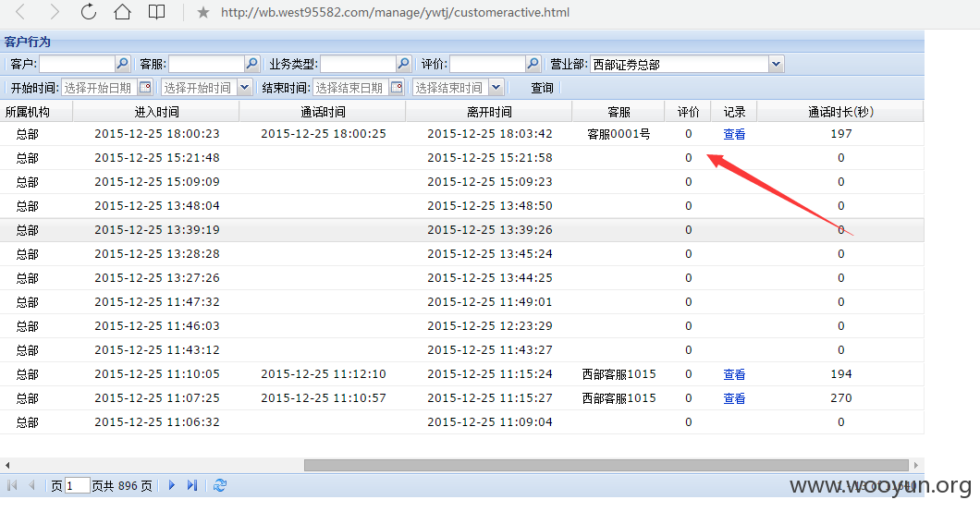Viewport: 980px width, 512px height.
Task: Select leave time 2015-12-25 11:09:04
Action: [490, 422]
